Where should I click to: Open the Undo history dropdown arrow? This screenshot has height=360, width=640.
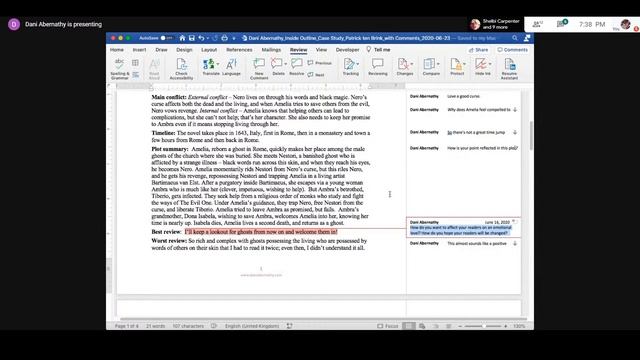207,38
